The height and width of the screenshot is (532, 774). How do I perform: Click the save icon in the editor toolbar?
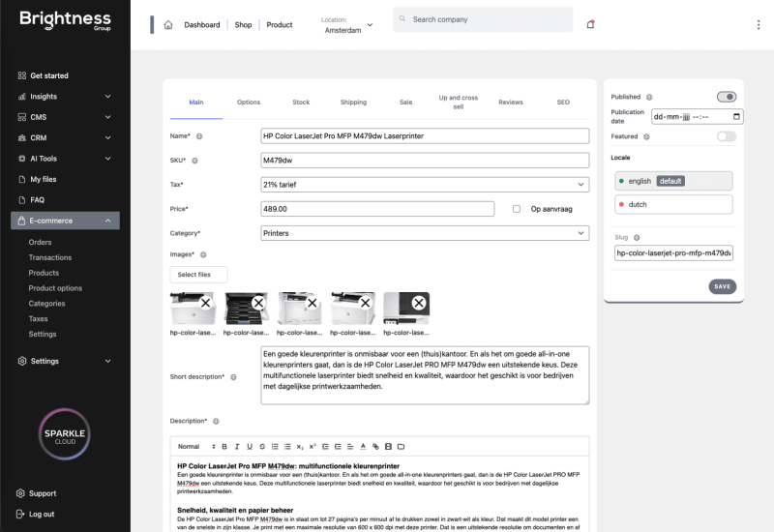[x=389, y=446]
